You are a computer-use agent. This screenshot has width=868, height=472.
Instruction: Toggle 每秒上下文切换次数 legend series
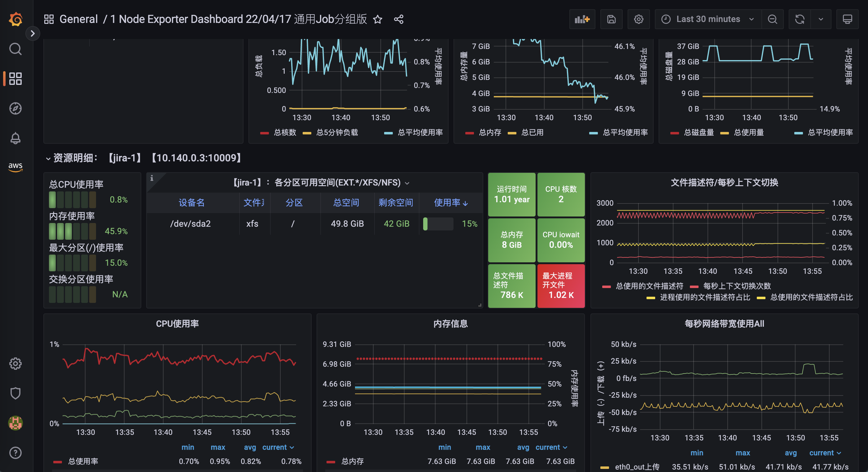[x=737, y=286]
